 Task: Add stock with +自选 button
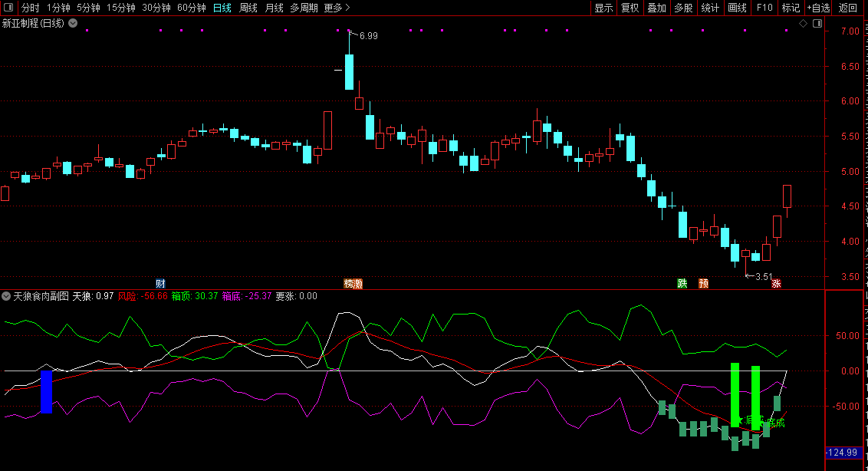tap(818, 8)
